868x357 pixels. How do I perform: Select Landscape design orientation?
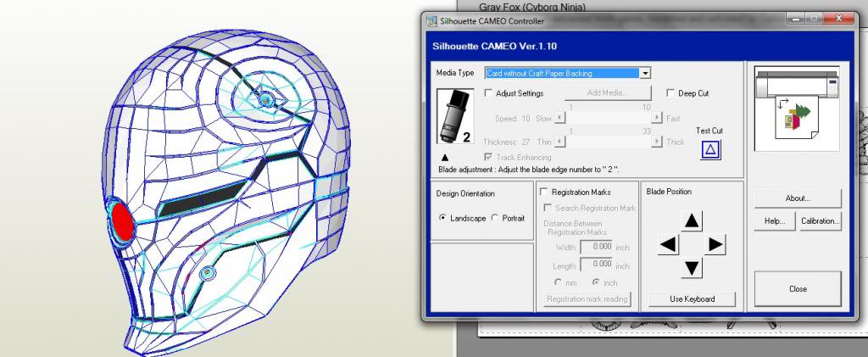point(442,218)
